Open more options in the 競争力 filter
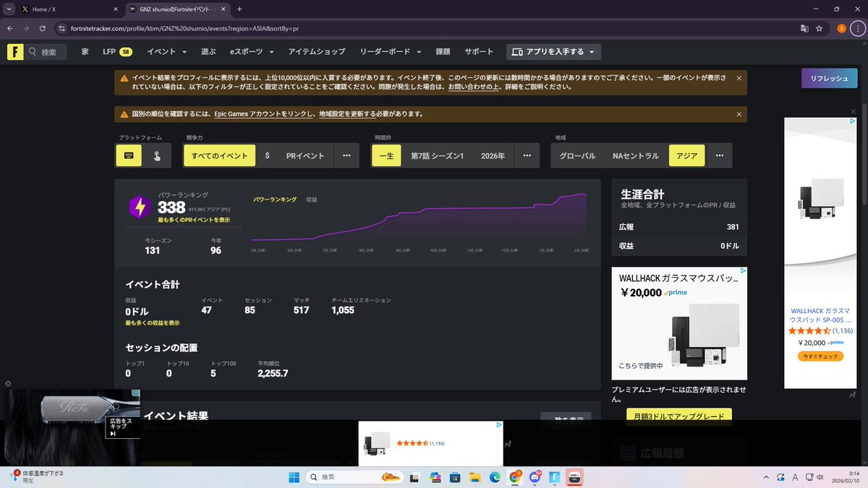Viewport: 868px width, 488px height. coord(346,155)
